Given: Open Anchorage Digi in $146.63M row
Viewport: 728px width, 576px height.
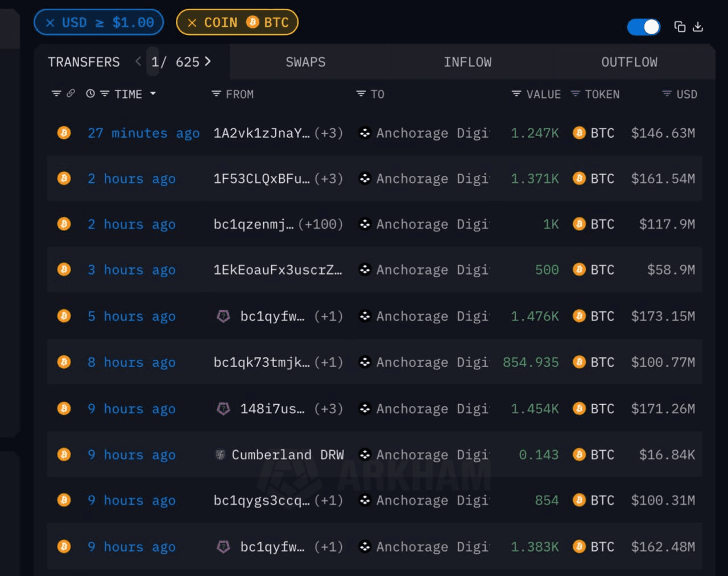Looking at the screenshot, I should point(432,133).
